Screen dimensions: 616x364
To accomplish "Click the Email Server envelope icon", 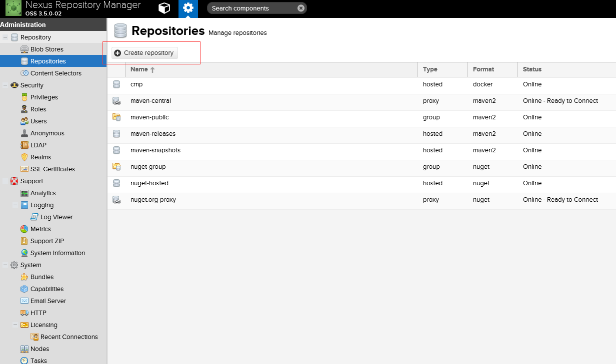I will pyautogui.click(x=24, y=301).
